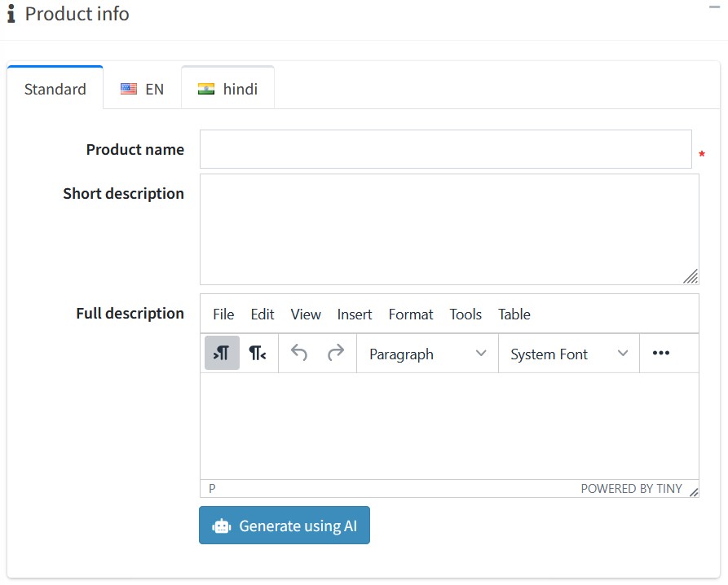Screen dimensions: 728x585
Task: Open the System Font dropdown
Action: coord(569,354)
